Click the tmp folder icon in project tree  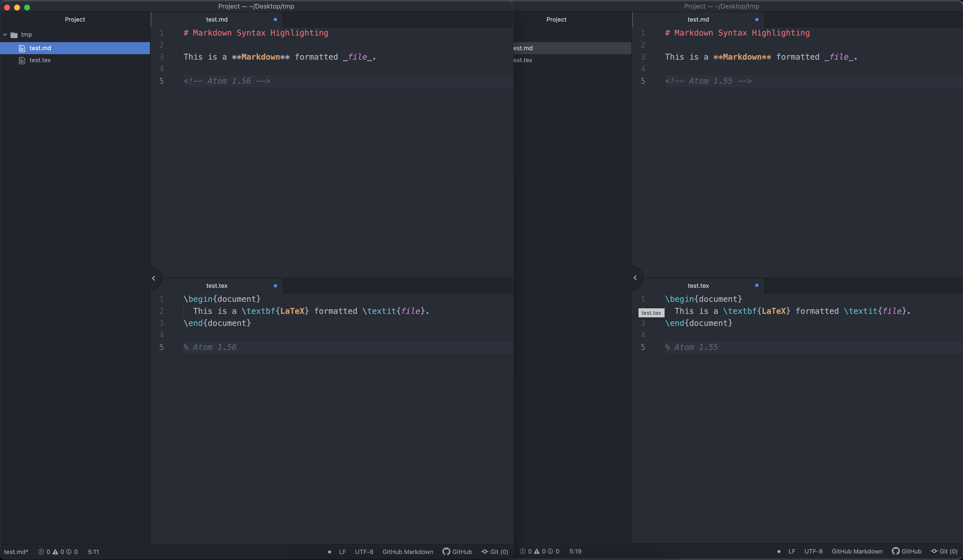tap(14, 34)
